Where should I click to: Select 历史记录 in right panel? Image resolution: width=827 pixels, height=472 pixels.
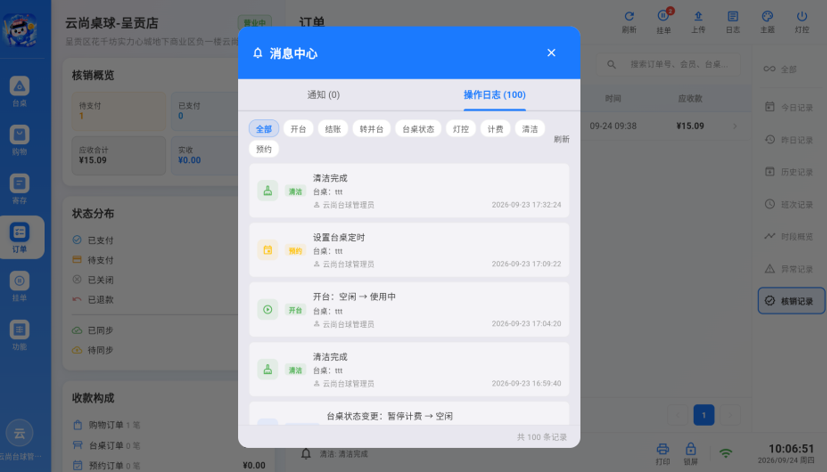[790, 172]
